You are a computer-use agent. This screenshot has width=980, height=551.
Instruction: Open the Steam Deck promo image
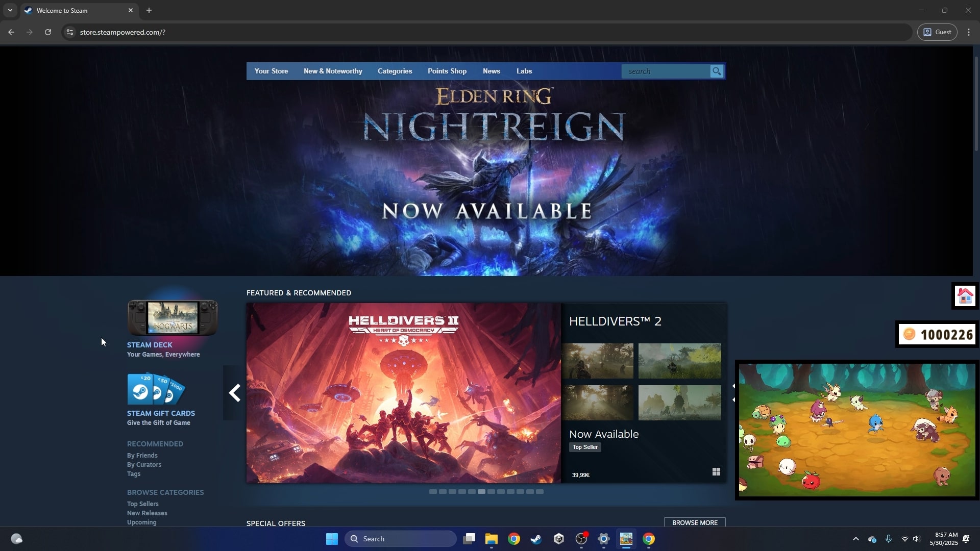(173, 317)
